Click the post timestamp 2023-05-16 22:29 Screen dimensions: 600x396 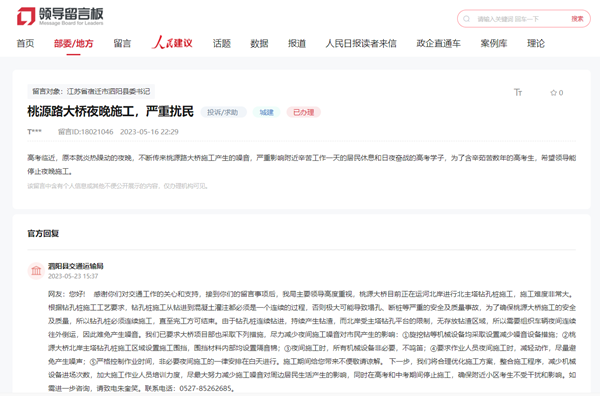click(149, 132)
